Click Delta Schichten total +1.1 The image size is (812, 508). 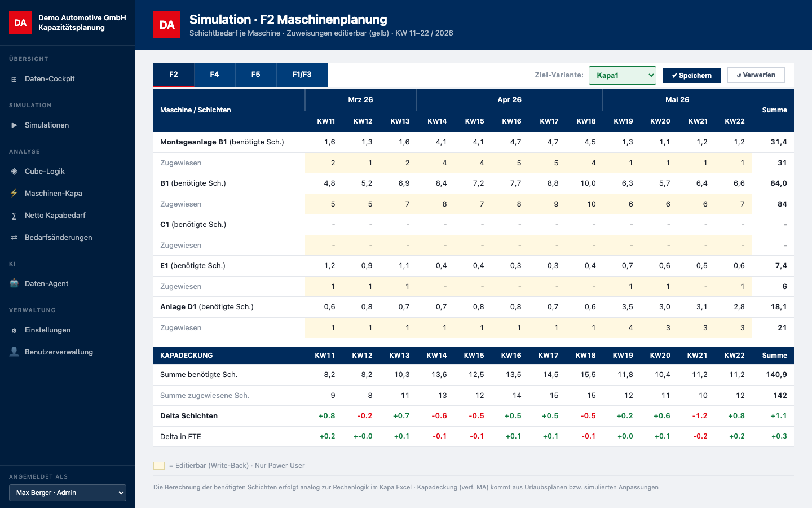coord(779,416)
